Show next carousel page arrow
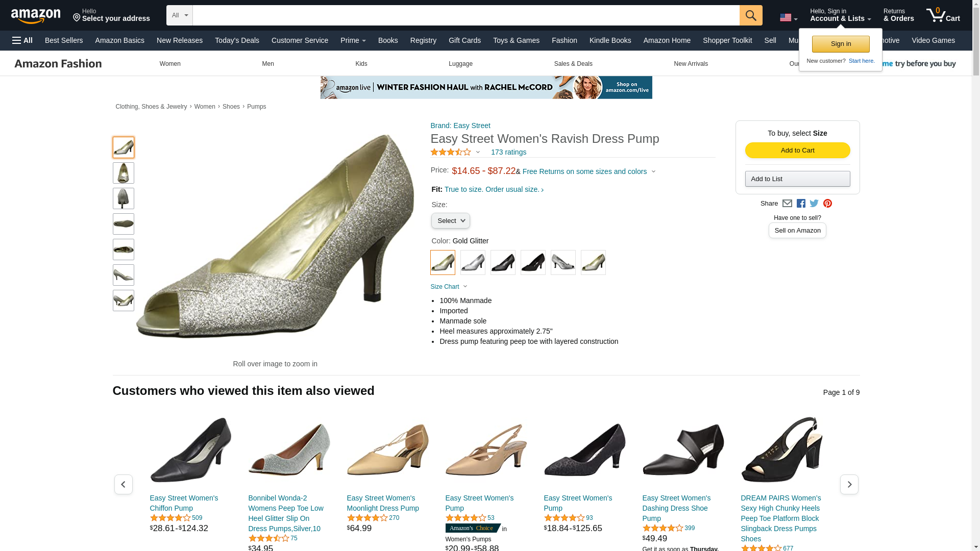Viewport: 980px width, 551px height. point(849,484)
